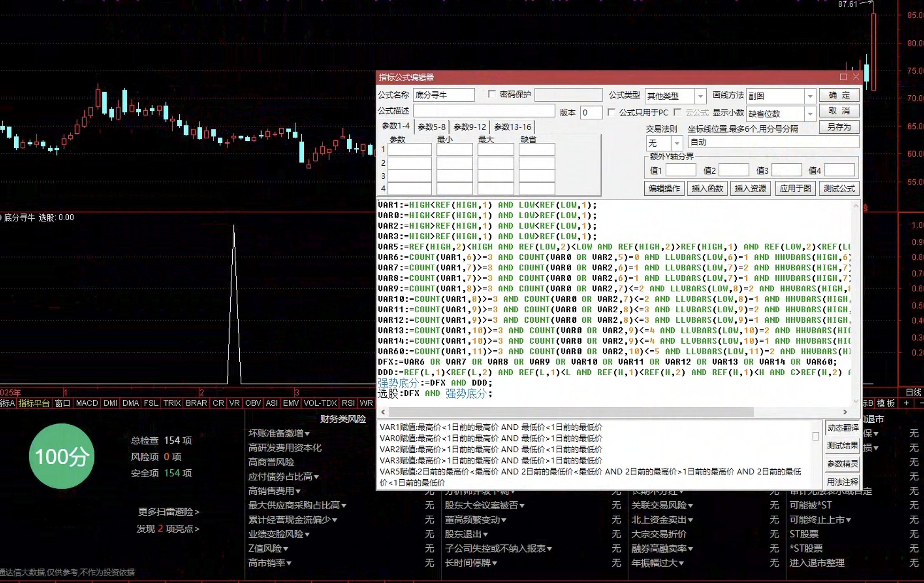
Task: Expand 最大供应商采购占比高 item
Action: [297, 505]
